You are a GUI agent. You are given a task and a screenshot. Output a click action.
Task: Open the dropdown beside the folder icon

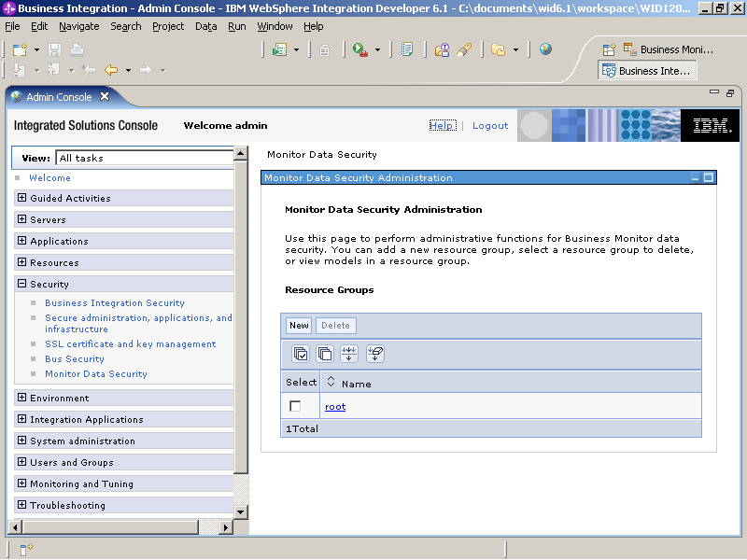515,49
